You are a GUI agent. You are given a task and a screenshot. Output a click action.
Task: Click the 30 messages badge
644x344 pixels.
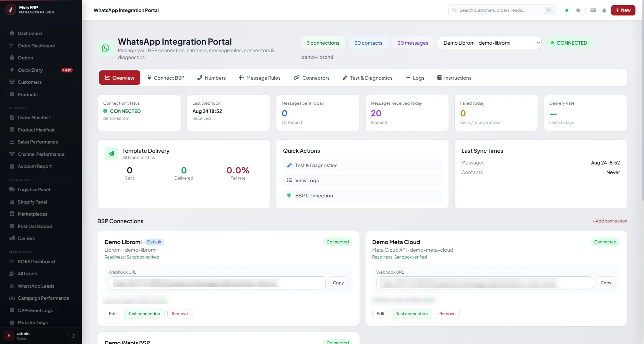pos(413,43)
